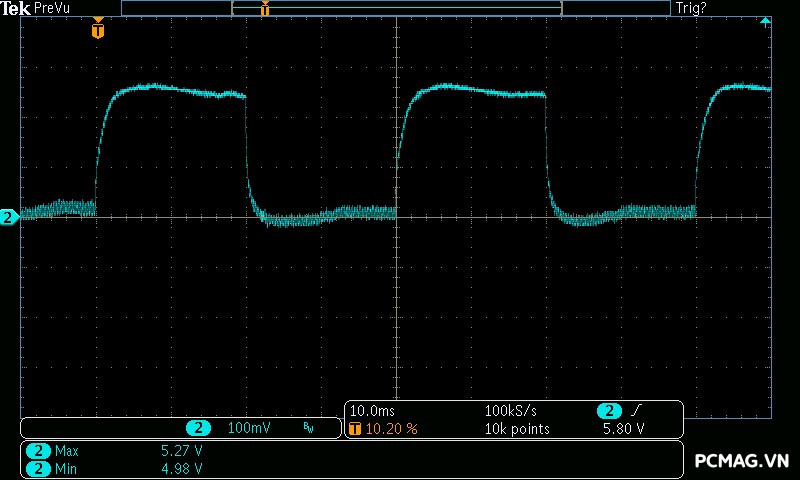Click the waveform record overview bar
This screenshot has width=800, height=480.
pyautogui.click(x=395, y=9)
